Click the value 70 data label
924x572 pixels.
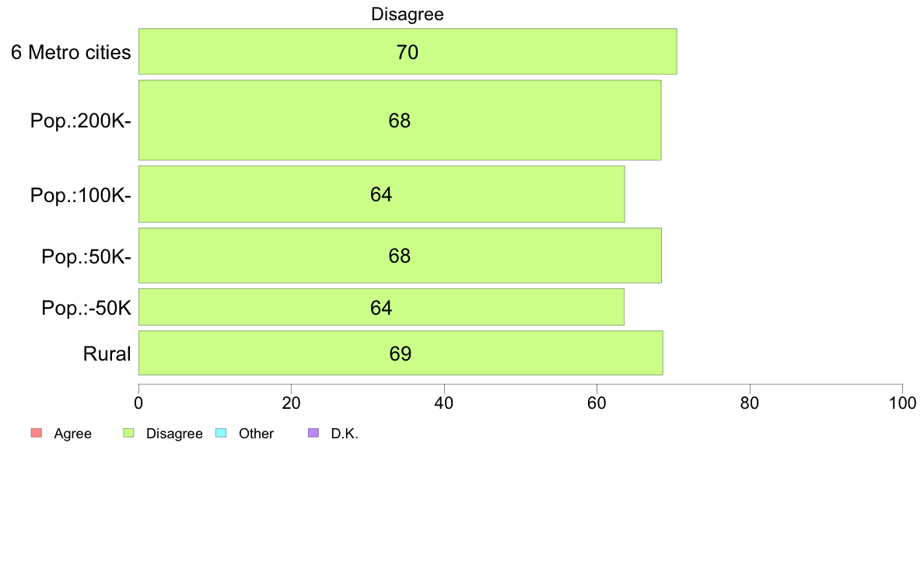point(408,52)
